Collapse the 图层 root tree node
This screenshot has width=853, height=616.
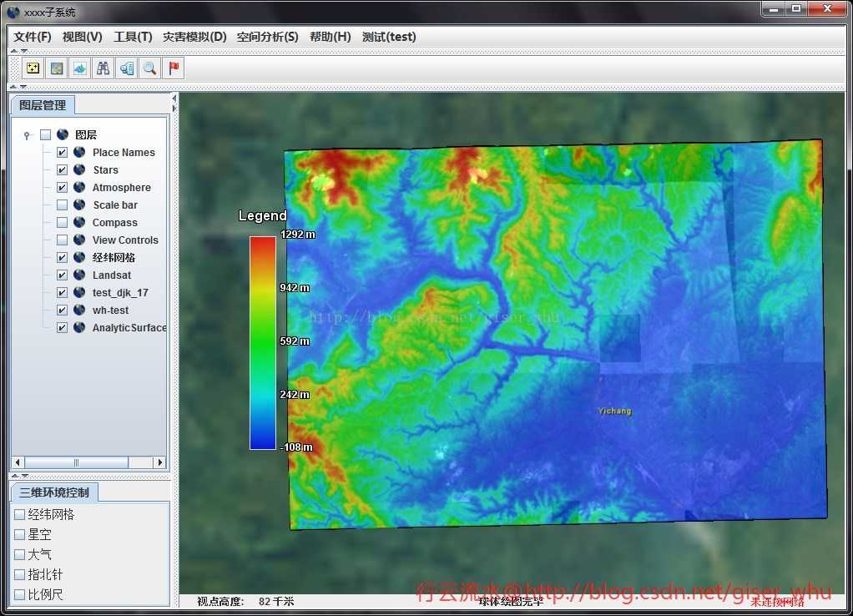click(28, 135)
